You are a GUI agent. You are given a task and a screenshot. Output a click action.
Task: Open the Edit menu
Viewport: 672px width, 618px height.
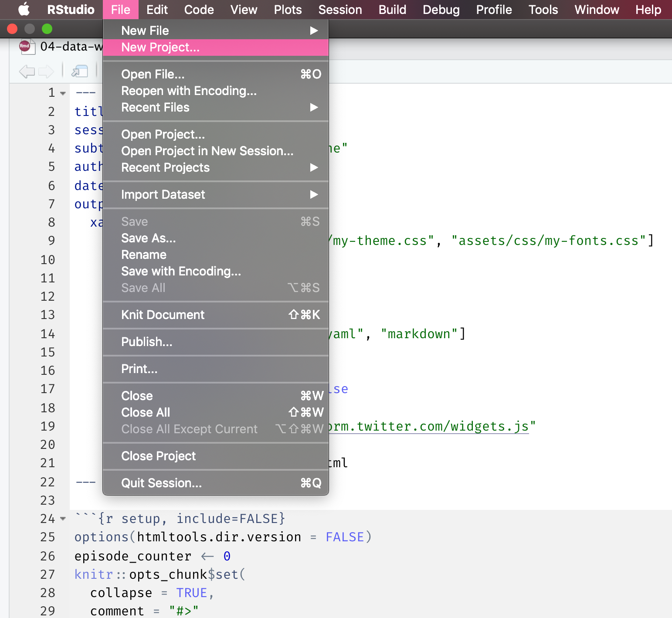click(x=157, y=10)
